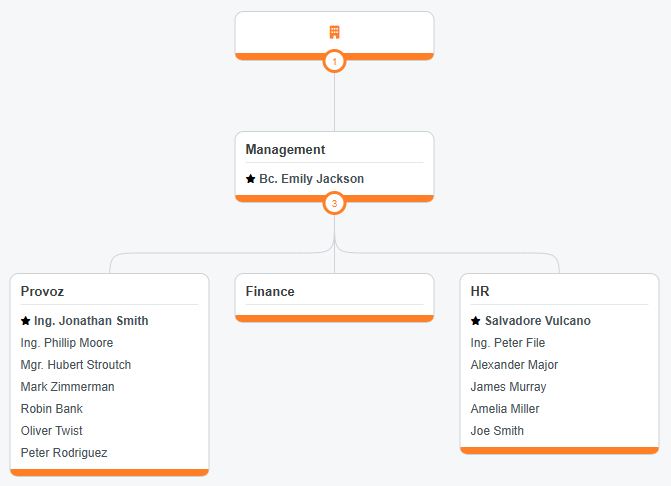This screenshot has height=486, width=671.
Task: Open Ing. Peter File in HR
Action: click(507, 343)
